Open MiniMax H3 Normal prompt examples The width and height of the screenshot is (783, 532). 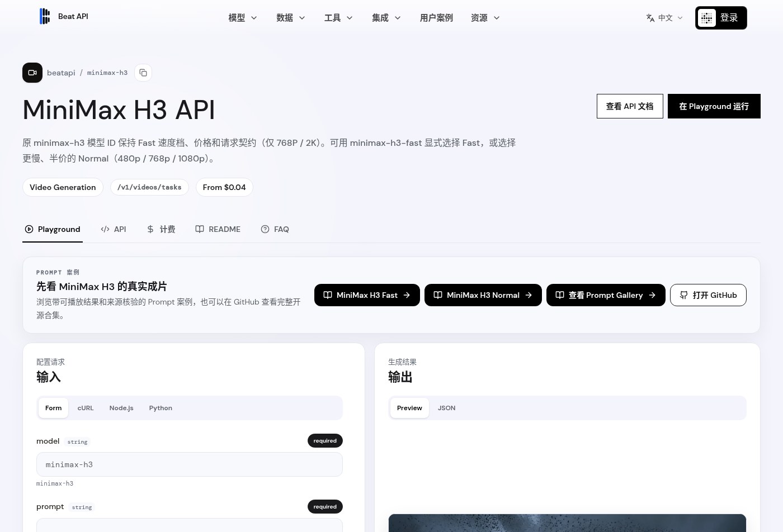click(483, 295)
